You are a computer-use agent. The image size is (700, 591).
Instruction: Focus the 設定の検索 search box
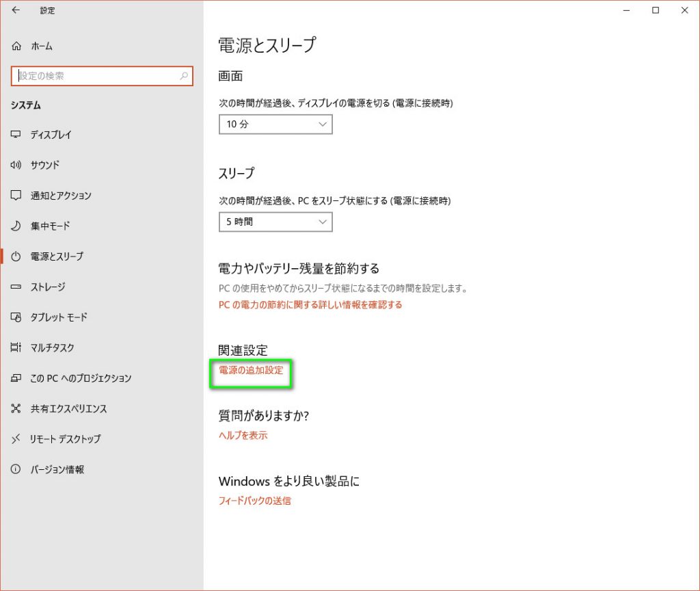96,77
